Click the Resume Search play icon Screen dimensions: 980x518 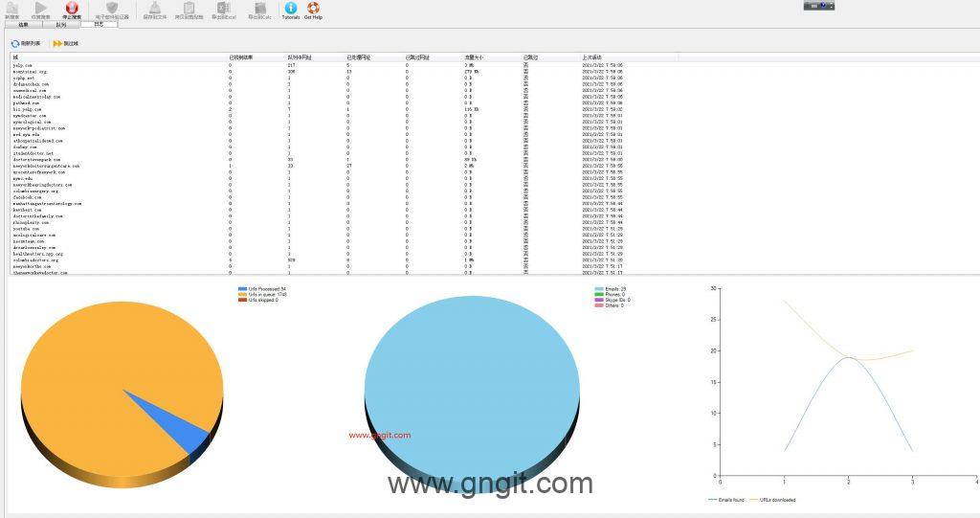[40, 10]
